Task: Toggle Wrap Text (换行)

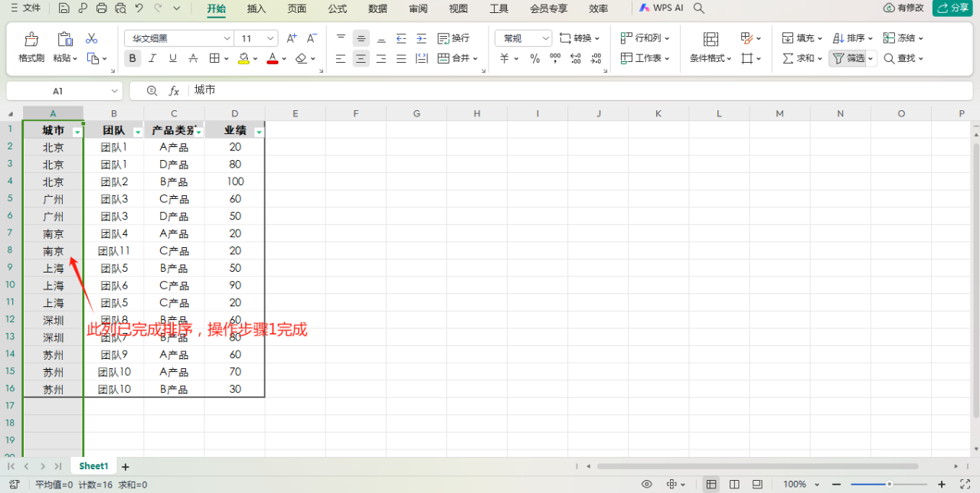Action: pos(453,38)
